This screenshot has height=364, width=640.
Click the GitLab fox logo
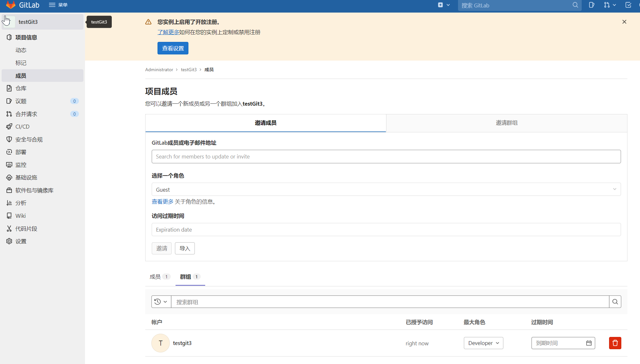11,5
